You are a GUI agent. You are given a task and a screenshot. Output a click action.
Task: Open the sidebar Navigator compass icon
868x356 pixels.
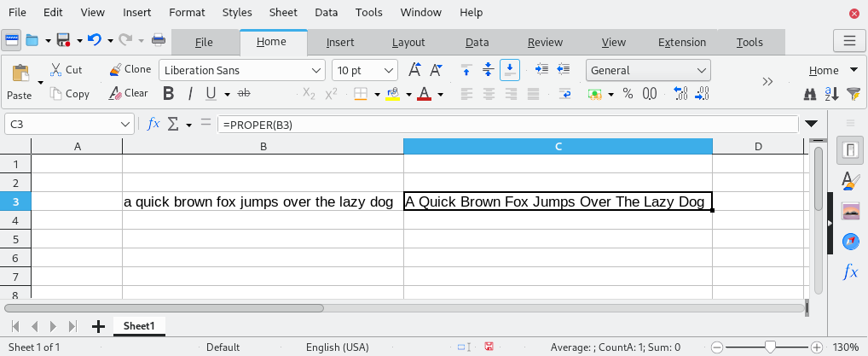click(850, 242)
